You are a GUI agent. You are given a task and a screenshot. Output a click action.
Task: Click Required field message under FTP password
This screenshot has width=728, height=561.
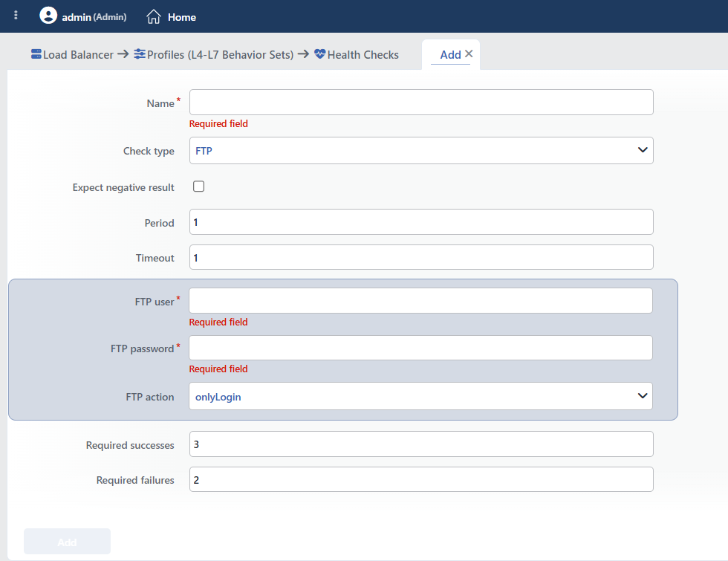218,369
